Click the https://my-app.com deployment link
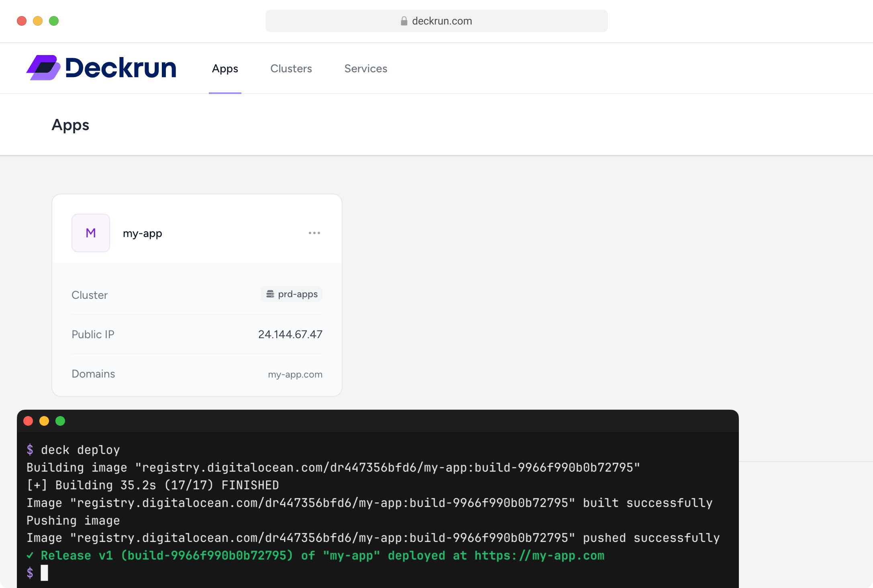This screenshot has height=588, width=873. coord(540,555)
